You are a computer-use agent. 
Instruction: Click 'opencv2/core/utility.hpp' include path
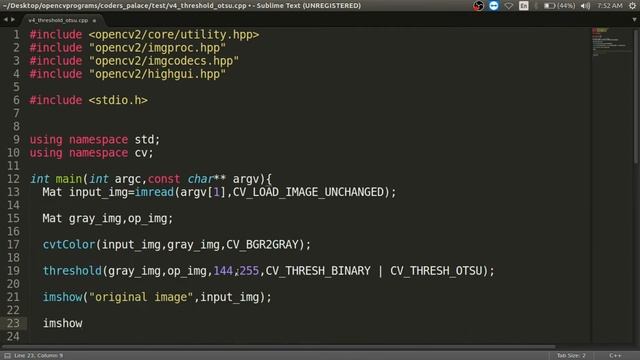[174, 35]
